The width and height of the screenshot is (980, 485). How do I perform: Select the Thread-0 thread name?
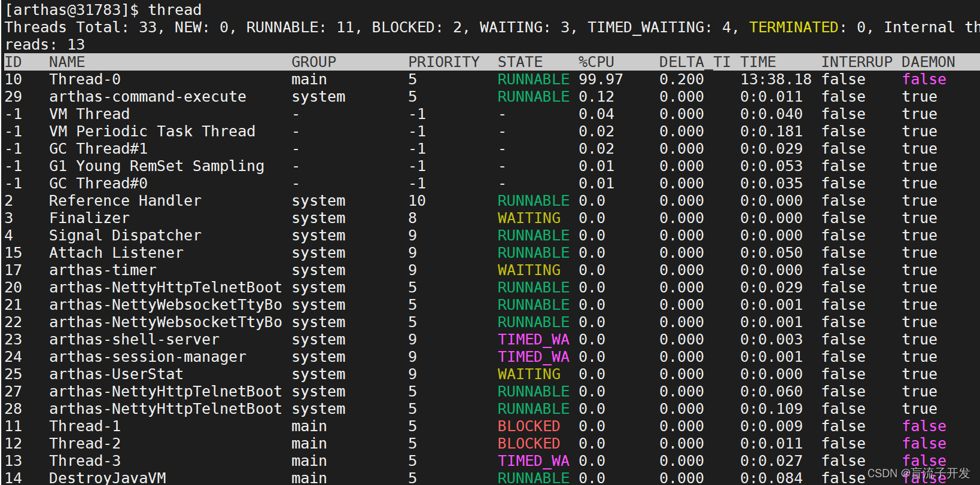point(85,80)
